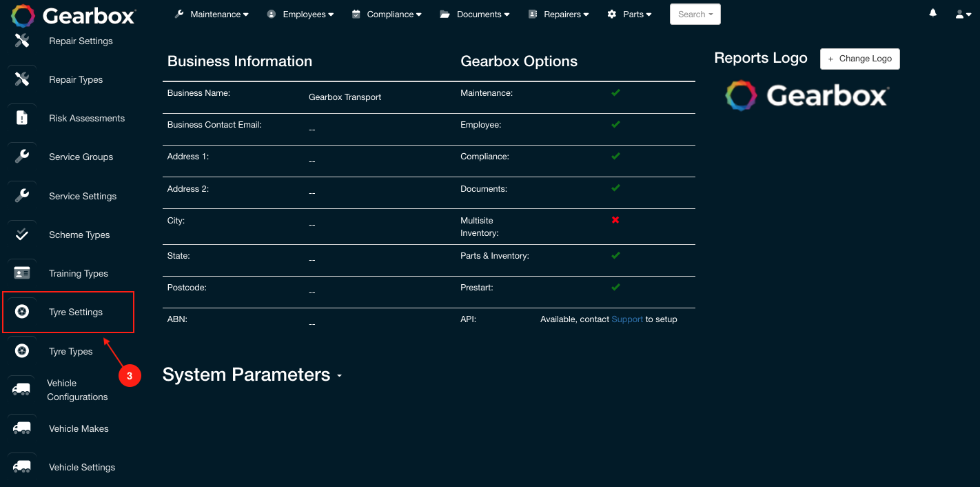Follow the Support link for API setup
This screenshot has height=487, width=980.
pyautogui.click(x=627, y=319)
